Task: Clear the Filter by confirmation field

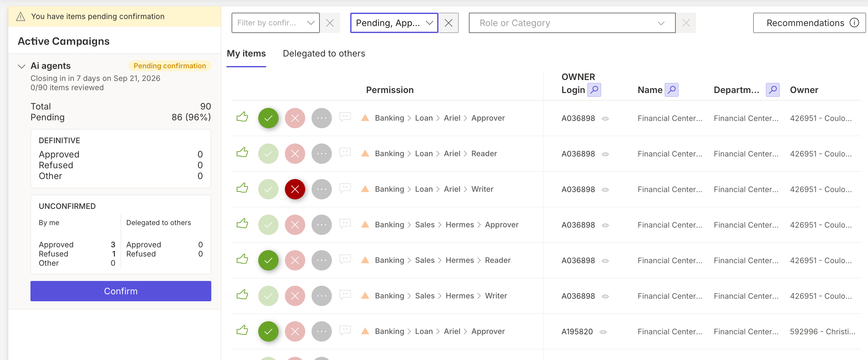Action: tap(330, 23)
